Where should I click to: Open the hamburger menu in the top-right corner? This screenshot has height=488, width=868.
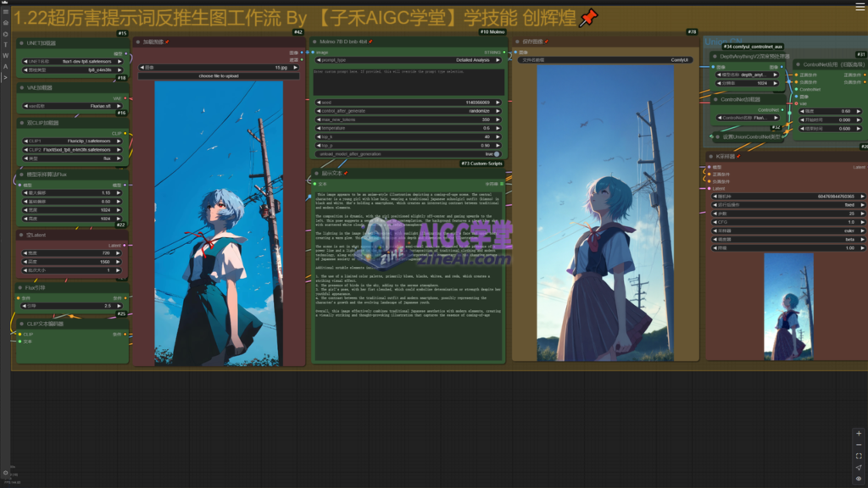(x=860, y=6)
